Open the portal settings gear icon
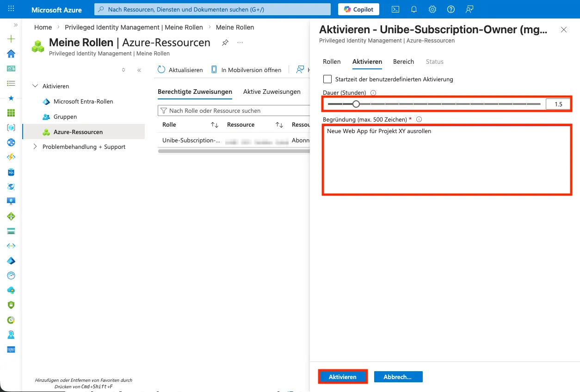Image resolution: width=580 pixels, height=392 pixels. click(x=432, y=9)
